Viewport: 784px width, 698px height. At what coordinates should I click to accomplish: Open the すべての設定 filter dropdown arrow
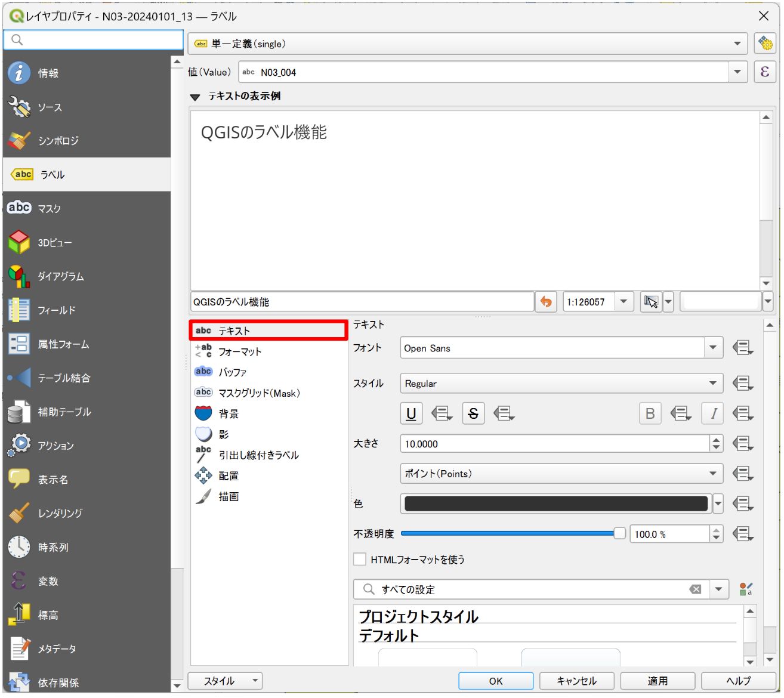(719, 589)
